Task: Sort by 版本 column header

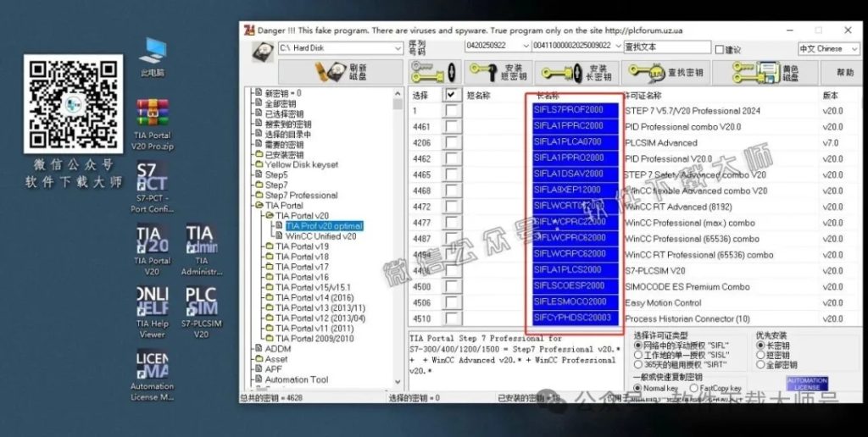Action: coord(830,96)
